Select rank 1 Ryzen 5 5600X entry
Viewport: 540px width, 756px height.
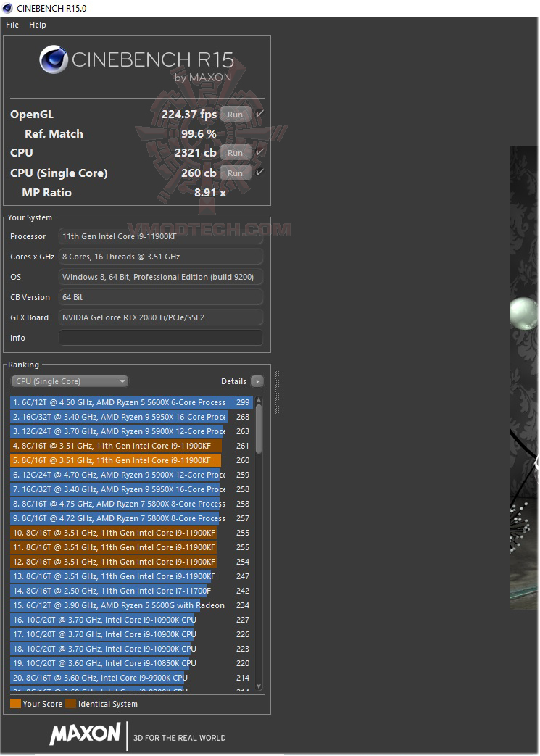pos(131,402)
